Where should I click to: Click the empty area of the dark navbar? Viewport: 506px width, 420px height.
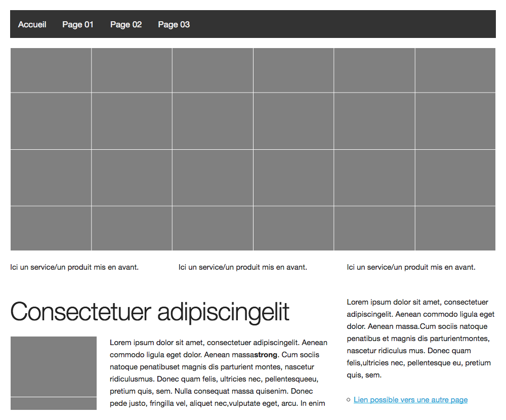pyautogui.click(x=344, y=24)
